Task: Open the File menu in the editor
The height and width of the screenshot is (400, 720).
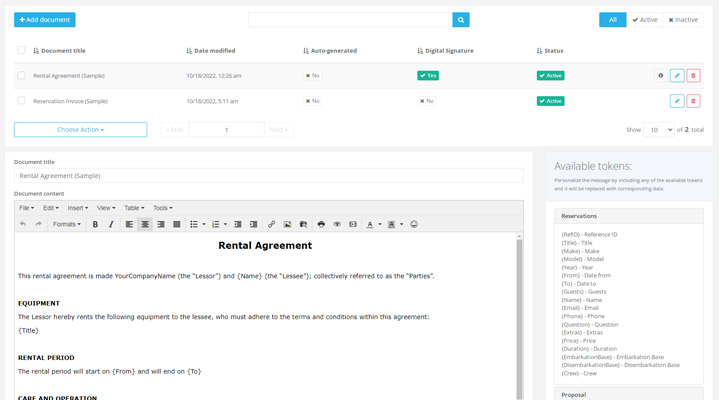Action: tap(26, 208)
